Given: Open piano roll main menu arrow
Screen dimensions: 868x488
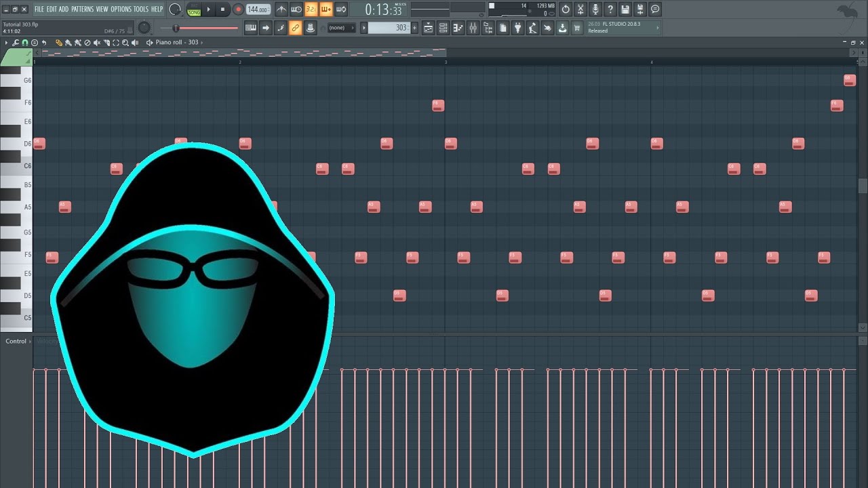Looking at the screenshot, I should click(6, 43).
